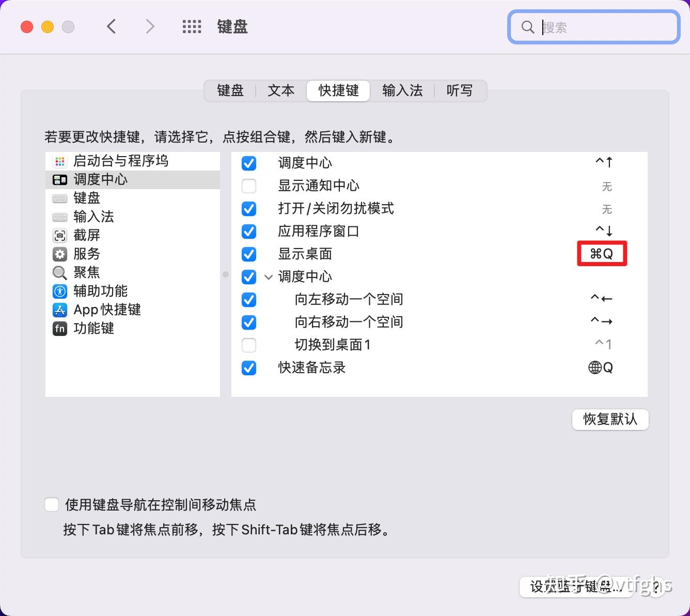Enable the 切换到桌面 1 checkbox
This screenshot has width=690, height=616.
click(x=249, y=345)
